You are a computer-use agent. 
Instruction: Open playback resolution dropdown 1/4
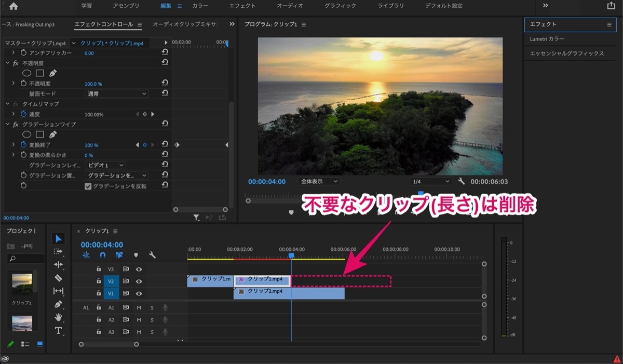(x=430, y=181)
